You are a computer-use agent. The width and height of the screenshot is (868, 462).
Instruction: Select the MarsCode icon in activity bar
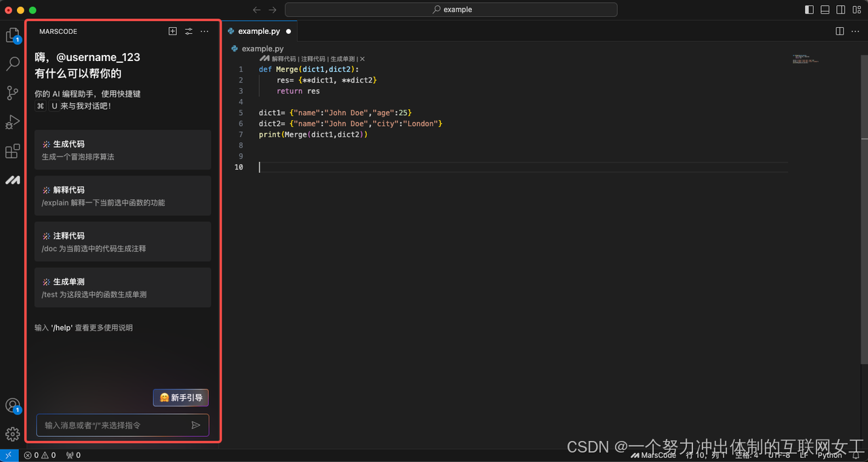click(12, 180)
